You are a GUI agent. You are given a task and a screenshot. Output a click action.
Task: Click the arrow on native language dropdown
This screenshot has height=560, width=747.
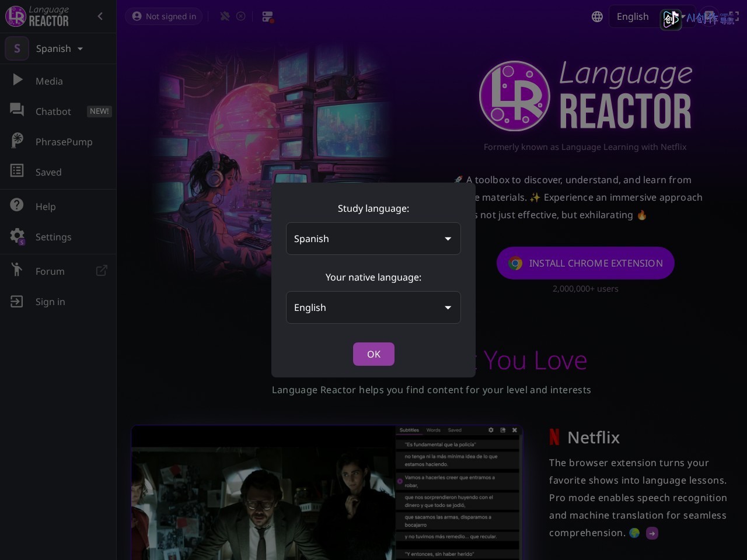pos(448,307)
